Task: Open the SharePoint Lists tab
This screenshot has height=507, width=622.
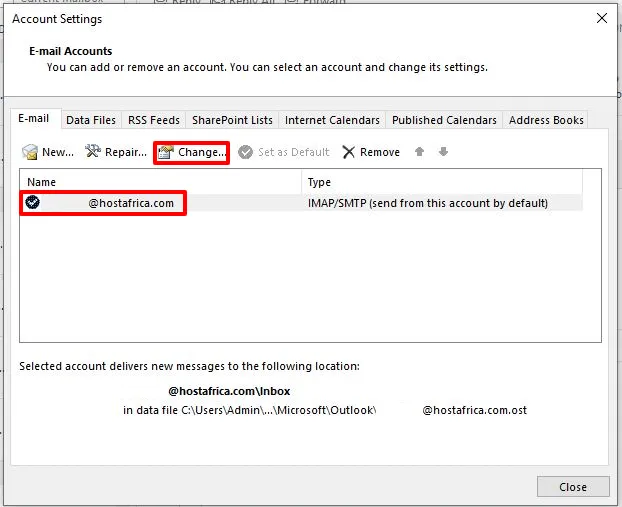Action: point(232,120)
